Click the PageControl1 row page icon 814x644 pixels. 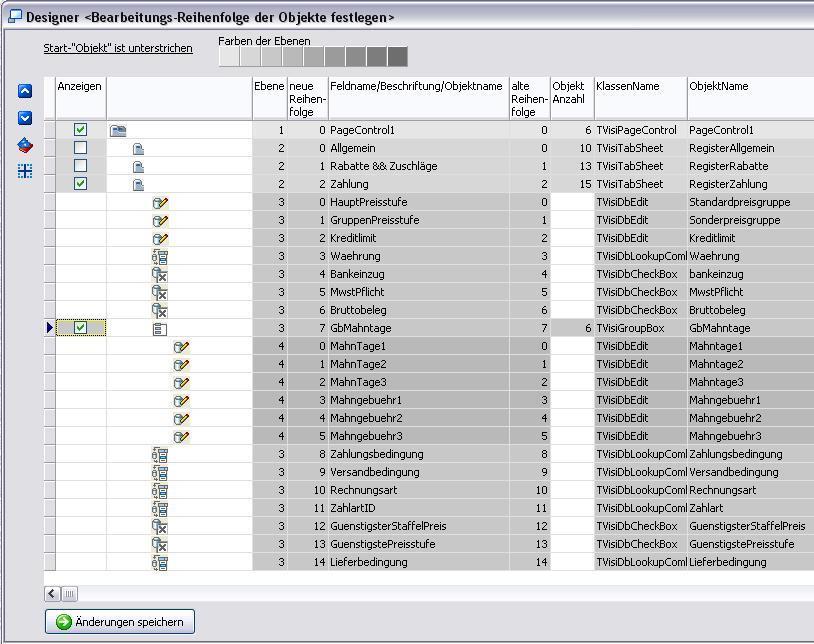coord(118,130)
